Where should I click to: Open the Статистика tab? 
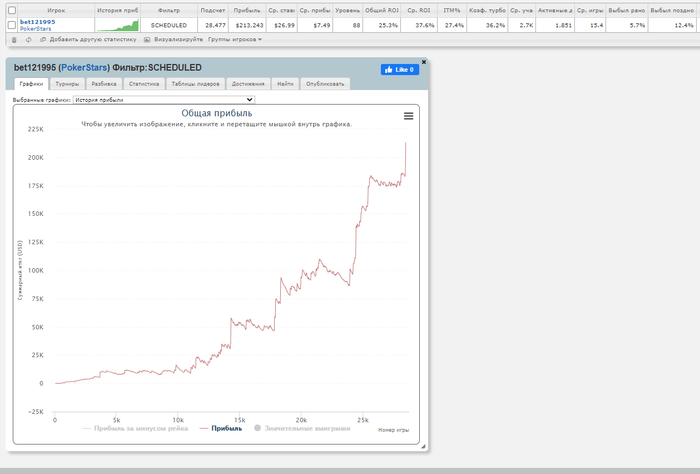tap(144, 84)
